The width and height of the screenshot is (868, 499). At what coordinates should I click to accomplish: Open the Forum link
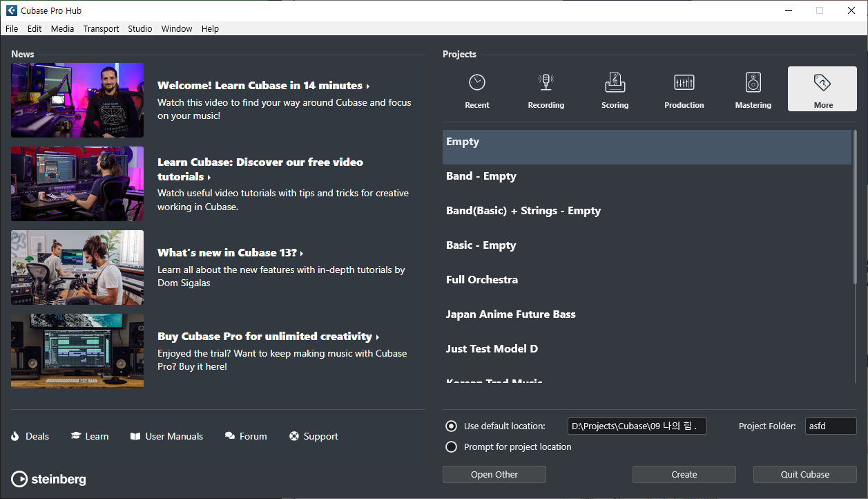[253, 436]
